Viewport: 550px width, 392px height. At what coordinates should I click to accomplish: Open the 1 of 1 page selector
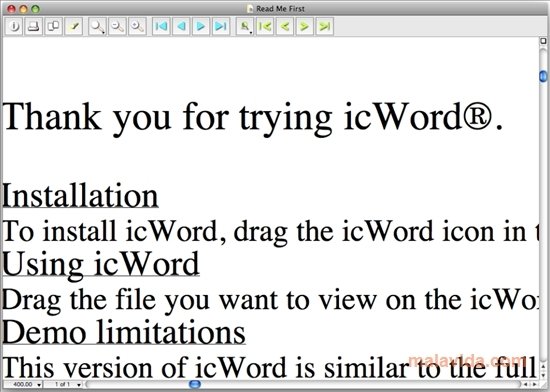[x=64, y=385]
